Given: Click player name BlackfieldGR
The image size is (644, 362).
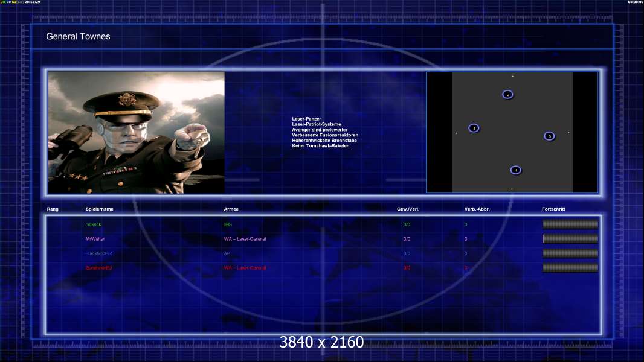Looking at the screenshot, I should point(99,253).
